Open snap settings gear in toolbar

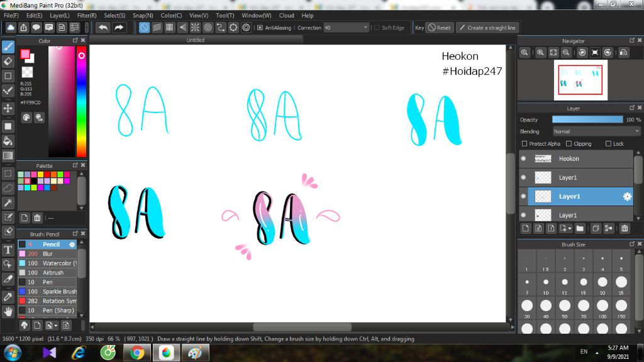(246, 28)
